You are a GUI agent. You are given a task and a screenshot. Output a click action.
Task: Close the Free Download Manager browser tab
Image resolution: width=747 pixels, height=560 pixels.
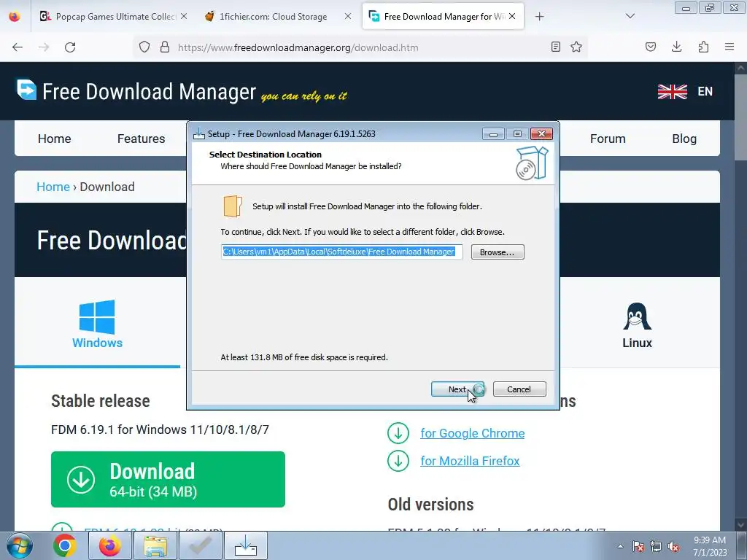[x=512, y=16]
